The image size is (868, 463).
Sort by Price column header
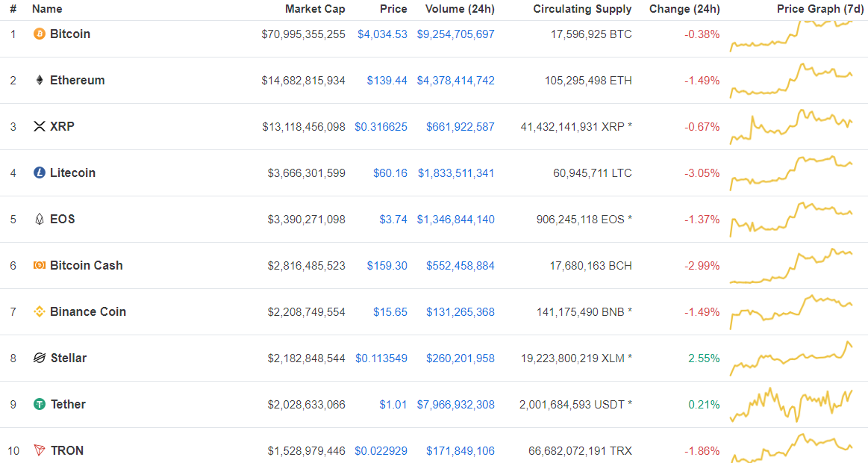393,9
